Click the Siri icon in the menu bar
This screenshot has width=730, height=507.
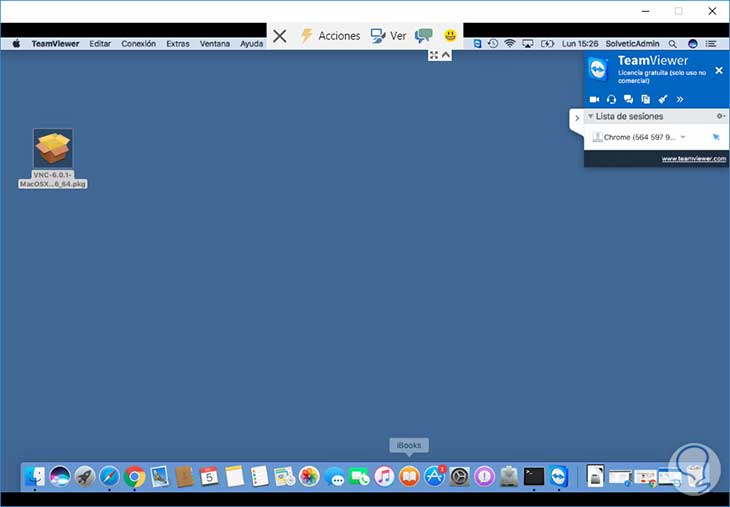point(692,44)
